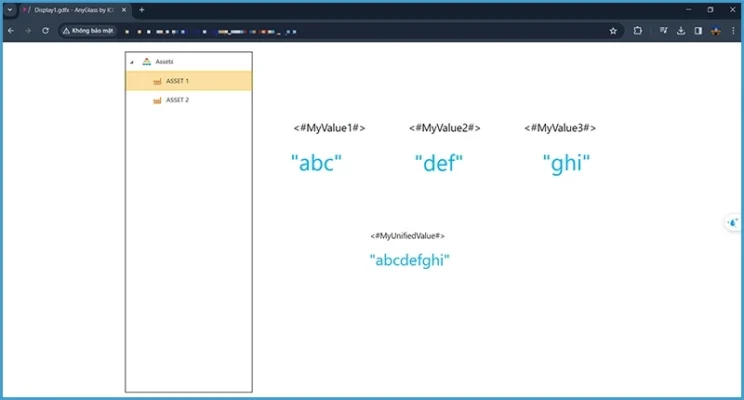
Task: Click the factory icon beside ASSET 1
Action: [x=157, y=81]
